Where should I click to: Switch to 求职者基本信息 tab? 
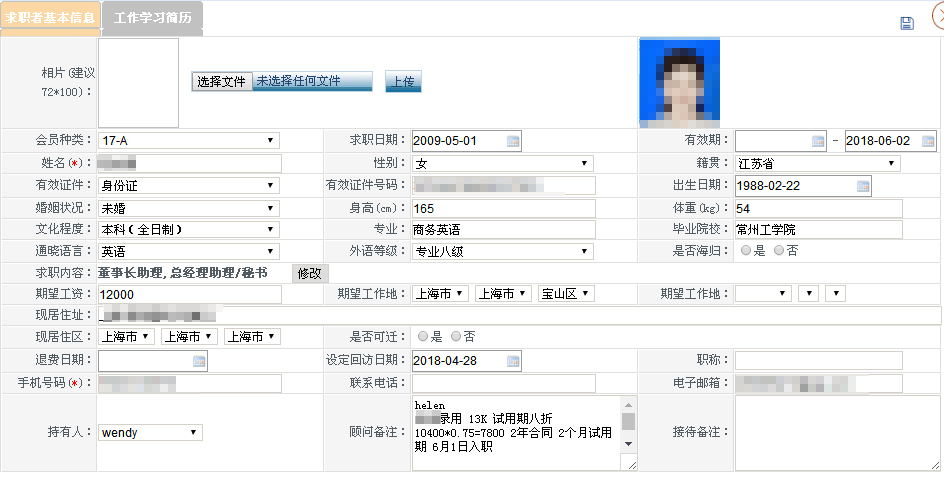click(50, 17)
